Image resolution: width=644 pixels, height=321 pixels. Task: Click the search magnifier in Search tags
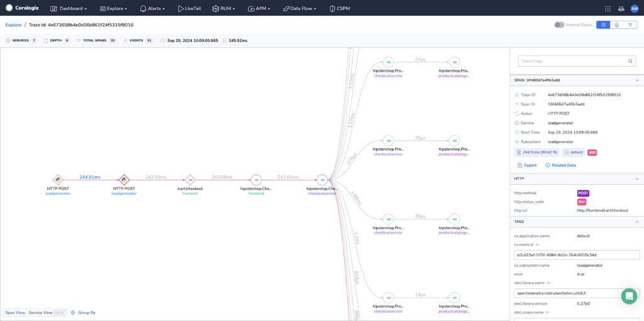click(x=630, y=61)
